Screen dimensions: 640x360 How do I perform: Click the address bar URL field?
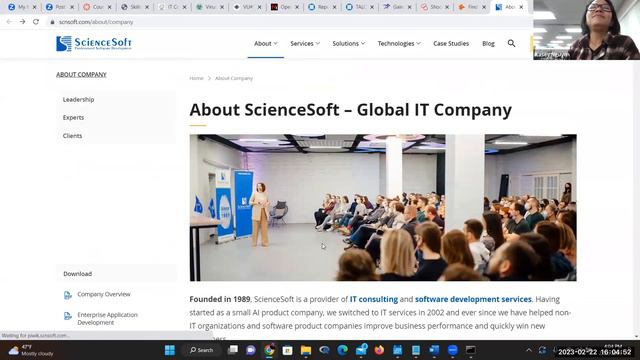point(96,22)
